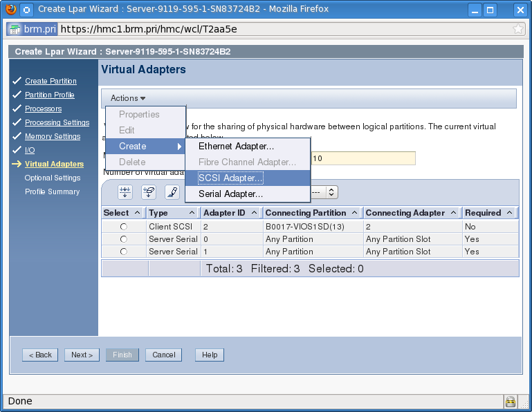The width and height of the screenshot is (532, 412).
Task: Click the security padlock in status bar
Action: pos(511,401)
